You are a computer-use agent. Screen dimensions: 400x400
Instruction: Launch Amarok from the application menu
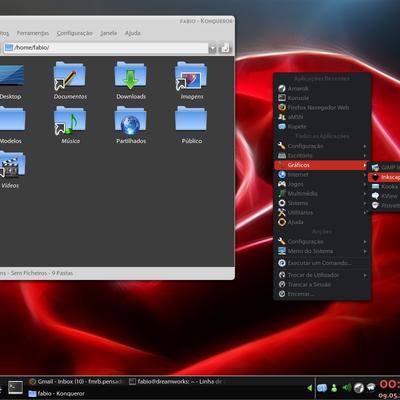[322, 88]
